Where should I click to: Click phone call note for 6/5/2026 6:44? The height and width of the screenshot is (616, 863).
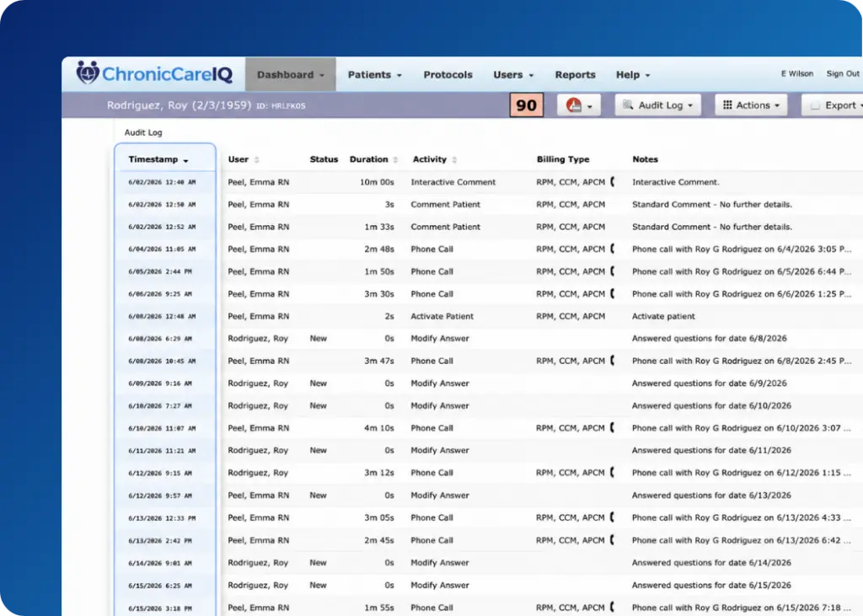742,271
